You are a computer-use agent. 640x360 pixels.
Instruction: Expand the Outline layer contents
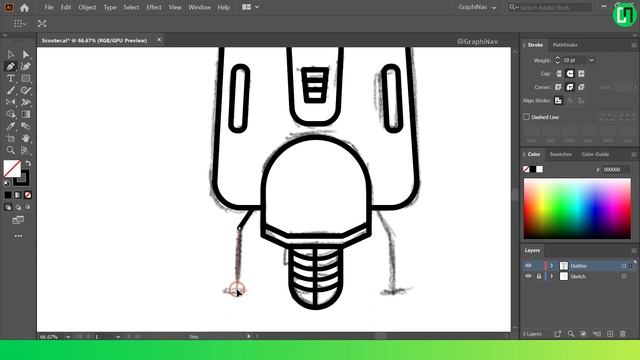click(x=551, y=266)
